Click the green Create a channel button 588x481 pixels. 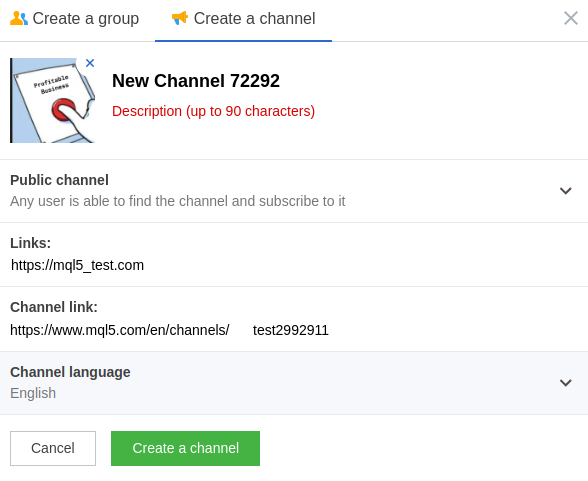tap(185, 448)
